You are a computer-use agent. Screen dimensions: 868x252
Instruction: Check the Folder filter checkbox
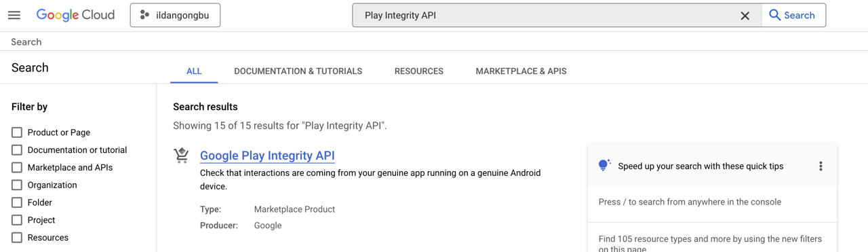pos(17,202)
